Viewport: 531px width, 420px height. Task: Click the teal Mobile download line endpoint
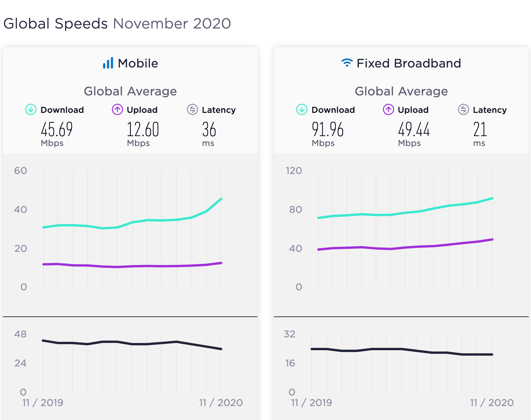point(221,199)
